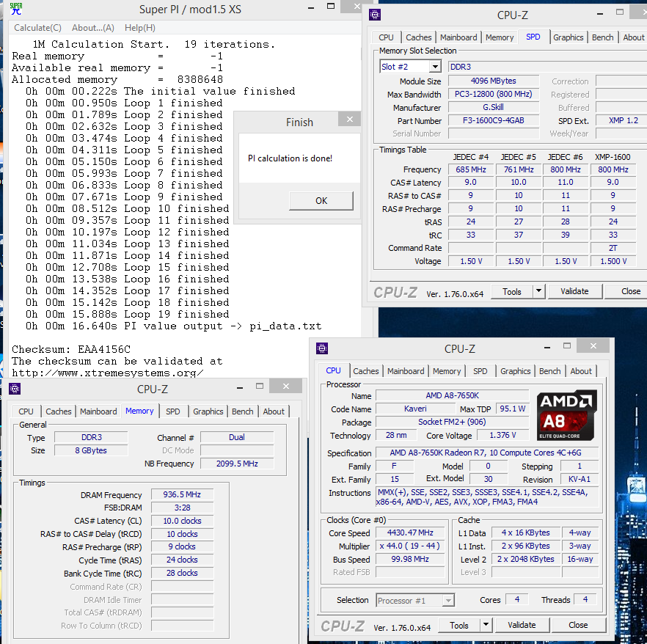Click OK in the Finish dialog

pos(321,201)
